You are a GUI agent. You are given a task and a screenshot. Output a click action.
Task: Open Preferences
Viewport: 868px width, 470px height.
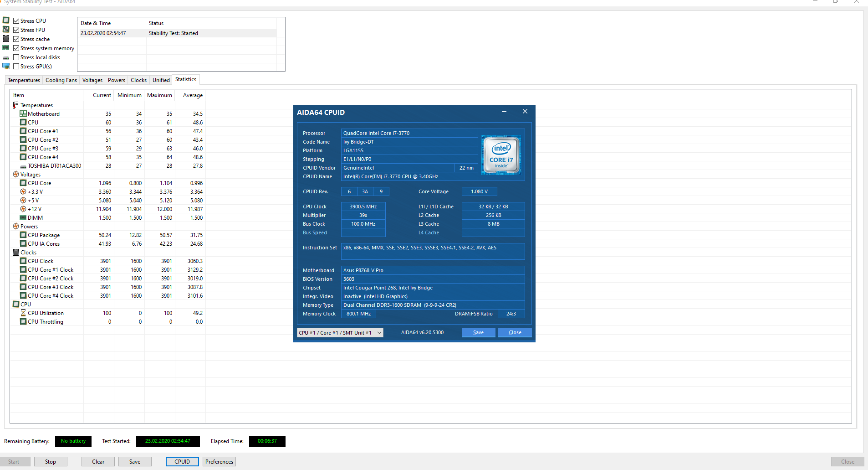[219, 462]
